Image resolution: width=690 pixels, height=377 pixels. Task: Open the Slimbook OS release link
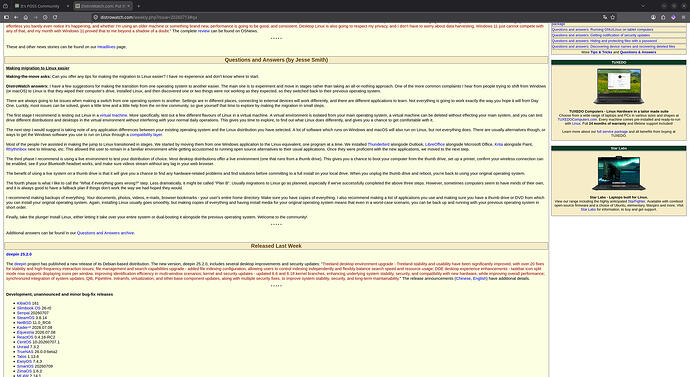[29, 308]
